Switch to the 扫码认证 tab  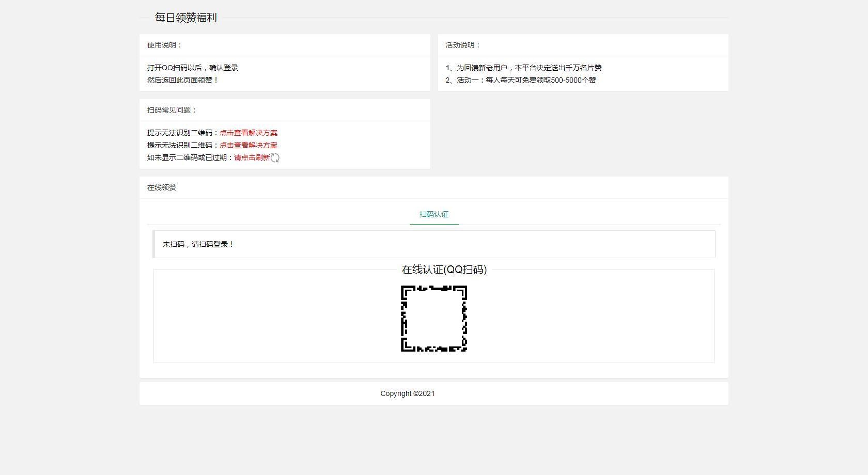tap(434, 214)
